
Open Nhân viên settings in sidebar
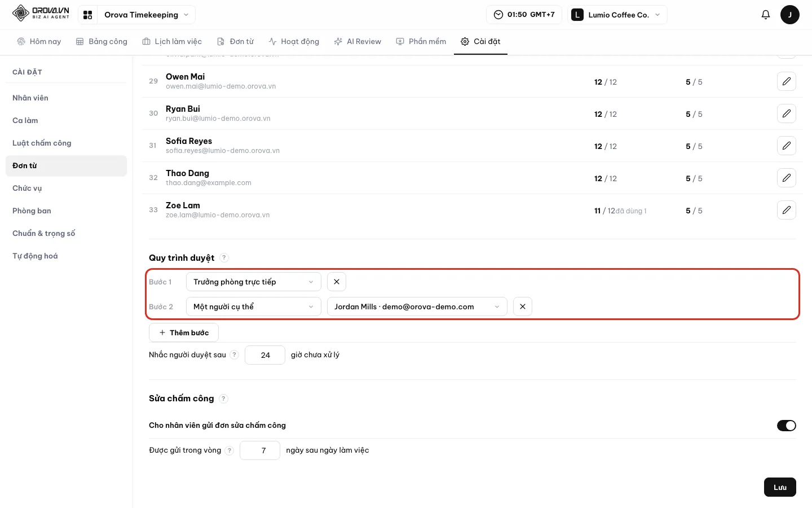pos(66,98)
